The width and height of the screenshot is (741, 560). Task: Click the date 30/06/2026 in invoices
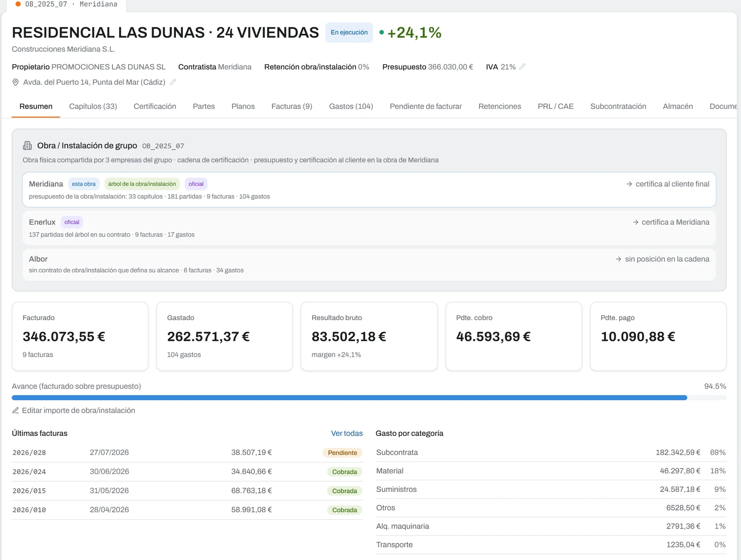pyautogui.click(x=109, y=472)
